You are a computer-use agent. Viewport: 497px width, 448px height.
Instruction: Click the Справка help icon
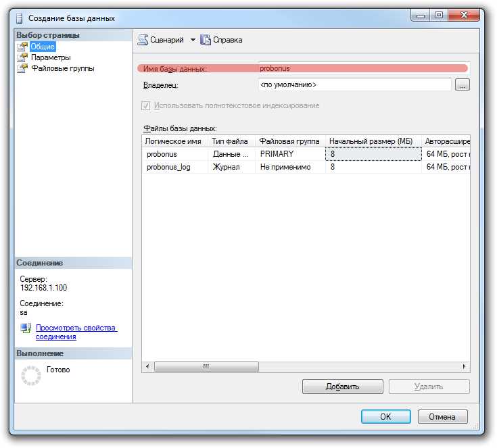point(206,40)
